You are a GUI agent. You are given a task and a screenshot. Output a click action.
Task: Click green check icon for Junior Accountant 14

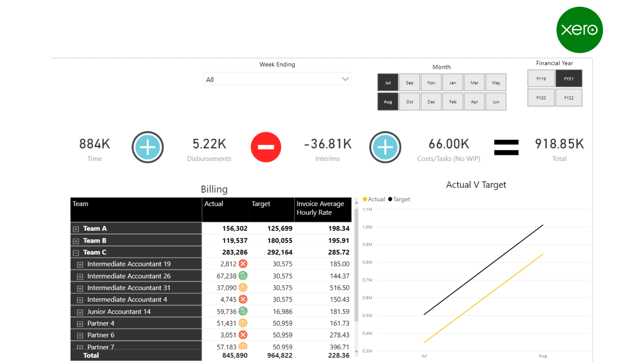click(243, 311)
